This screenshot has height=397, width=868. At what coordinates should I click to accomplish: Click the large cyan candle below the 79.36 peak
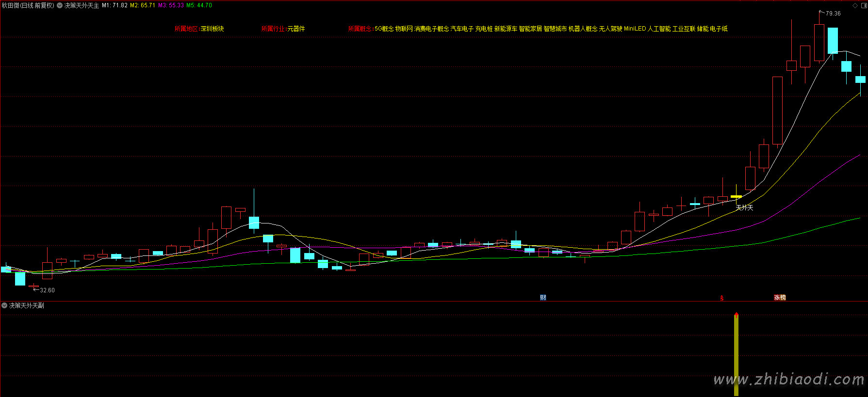[x=833, y=41]
